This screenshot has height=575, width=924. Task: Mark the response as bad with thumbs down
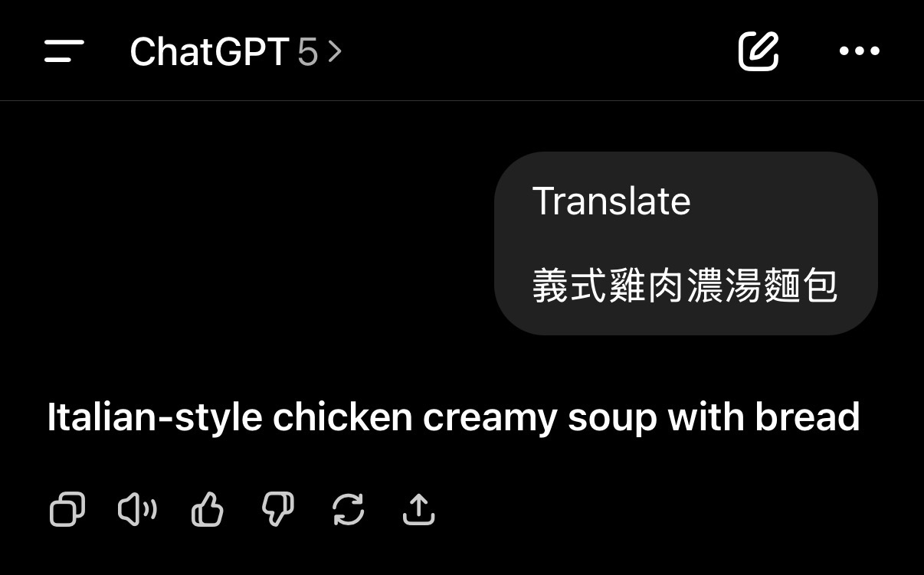tap(278, 509)
